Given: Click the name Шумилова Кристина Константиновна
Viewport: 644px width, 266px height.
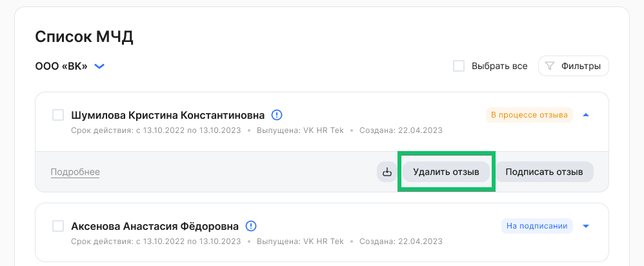Looking at the screenshot, I should [x=168, y=115].
